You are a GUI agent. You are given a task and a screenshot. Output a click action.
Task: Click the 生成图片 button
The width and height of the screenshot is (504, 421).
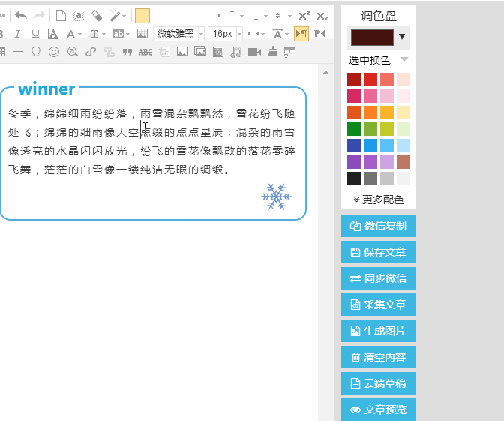tap(379, 331)
